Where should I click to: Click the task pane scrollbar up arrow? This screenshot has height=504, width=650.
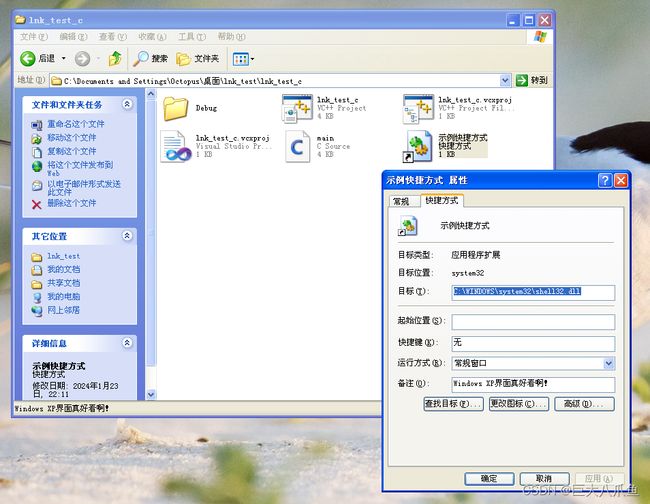tap(151, 94)
